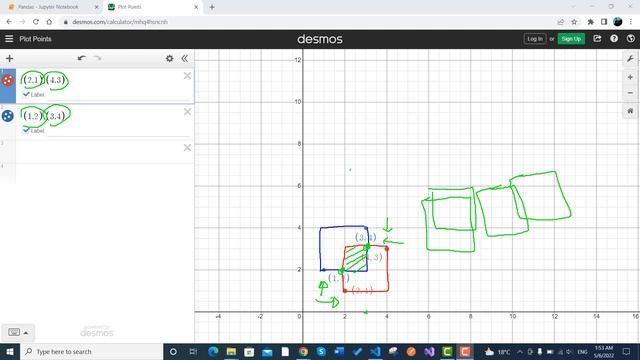The width and height of the screenshot is (640, 360).
Task: Share the graph icon
Action: (597, 39)
